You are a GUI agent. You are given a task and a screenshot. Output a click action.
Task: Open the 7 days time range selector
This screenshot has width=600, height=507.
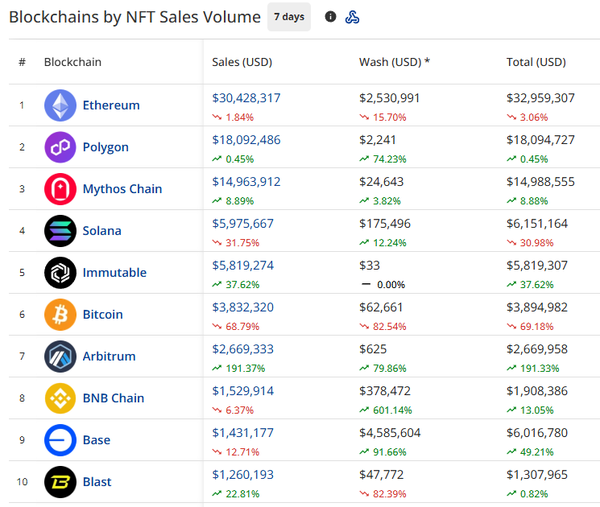(289, 17)
